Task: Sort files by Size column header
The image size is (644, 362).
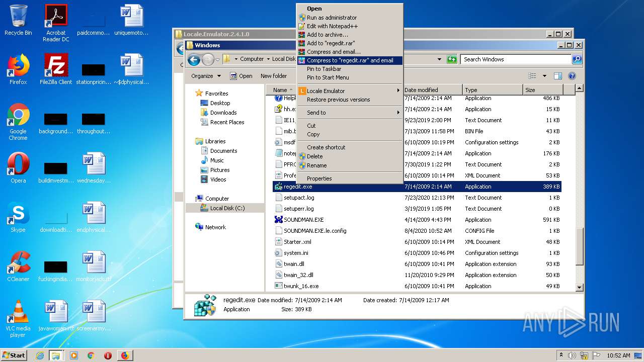Action: [x=543, y=90]
